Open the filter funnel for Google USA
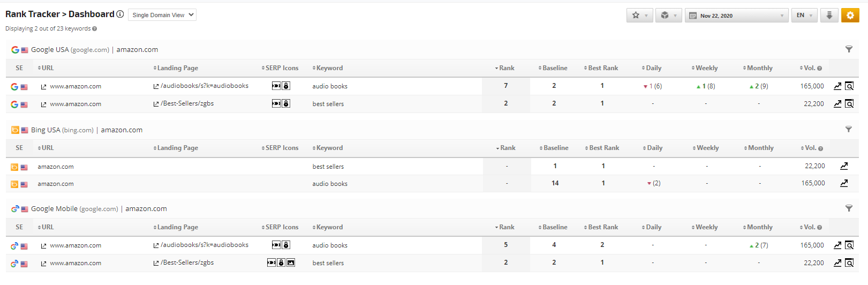 849,49
